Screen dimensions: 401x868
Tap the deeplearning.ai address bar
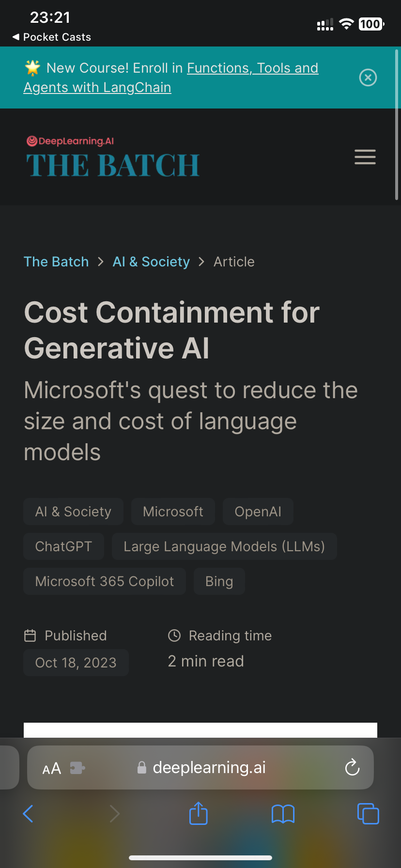tap(200, 767)
